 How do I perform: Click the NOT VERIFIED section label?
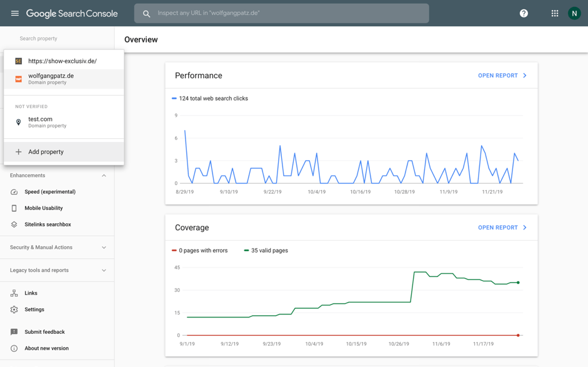31,106
